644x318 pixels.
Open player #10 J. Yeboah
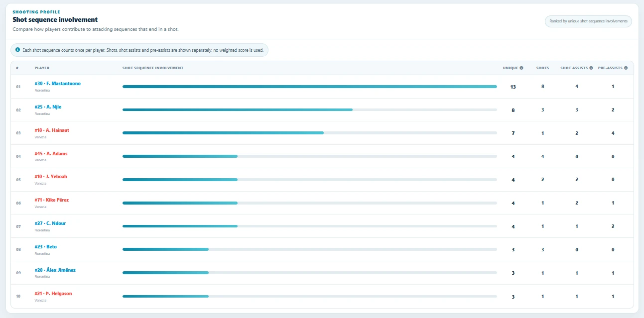(50, 177)
